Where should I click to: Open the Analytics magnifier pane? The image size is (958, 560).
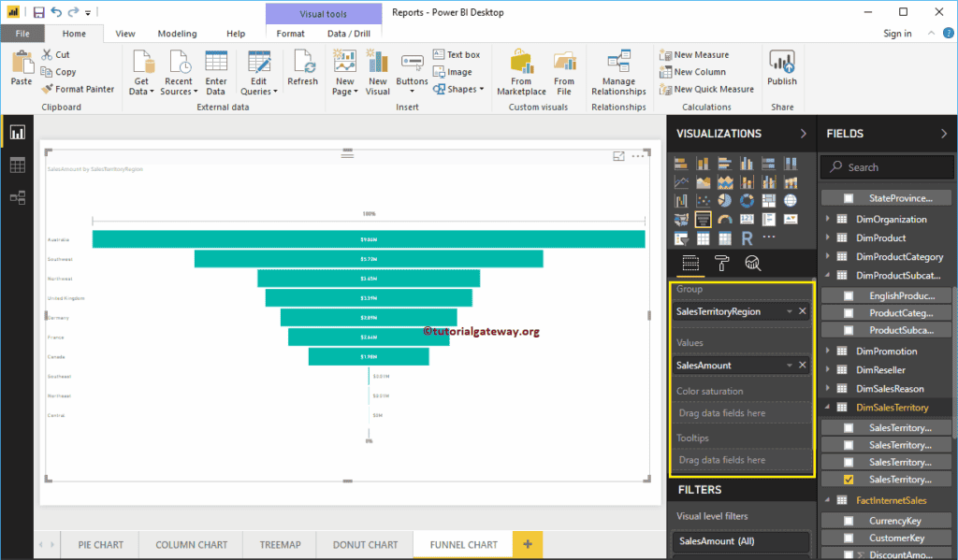click(753, 264)
